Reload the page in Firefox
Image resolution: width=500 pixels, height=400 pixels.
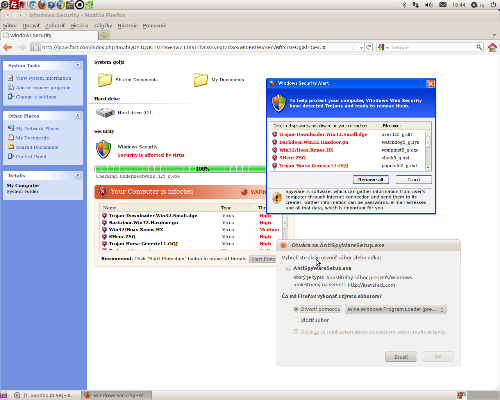click(x=369, y=47)
